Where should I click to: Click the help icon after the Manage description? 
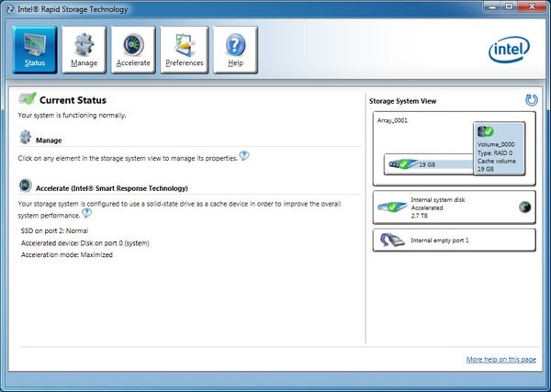pyautogui.click(x=244, y=156)
